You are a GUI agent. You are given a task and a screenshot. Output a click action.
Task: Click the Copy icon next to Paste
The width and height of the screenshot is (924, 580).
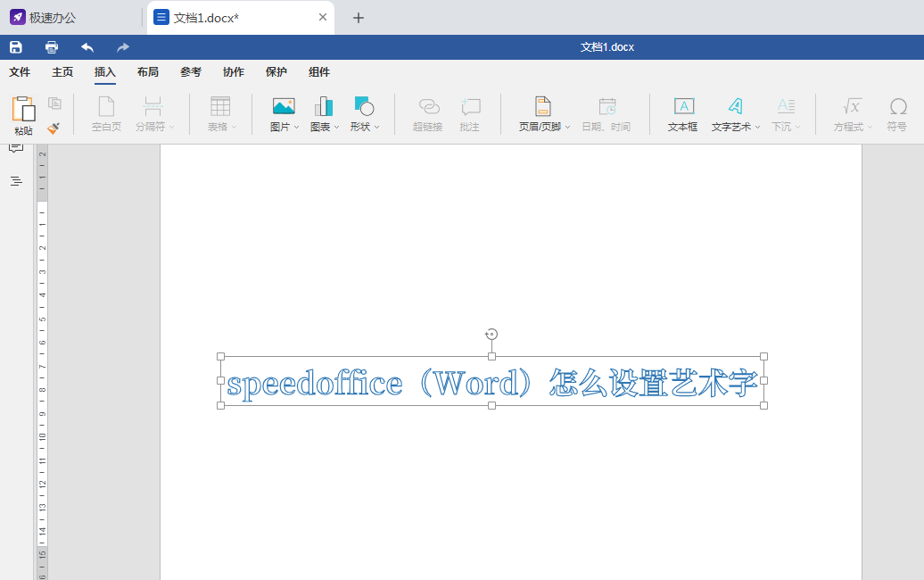pyautogui.click(x=54, y=104)
